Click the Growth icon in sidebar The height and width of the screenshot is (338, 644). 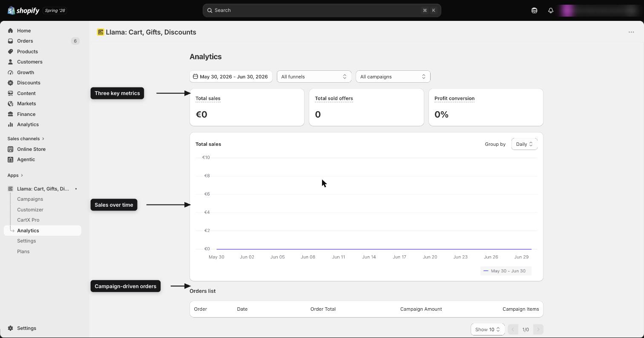click(x=11, y=72)
